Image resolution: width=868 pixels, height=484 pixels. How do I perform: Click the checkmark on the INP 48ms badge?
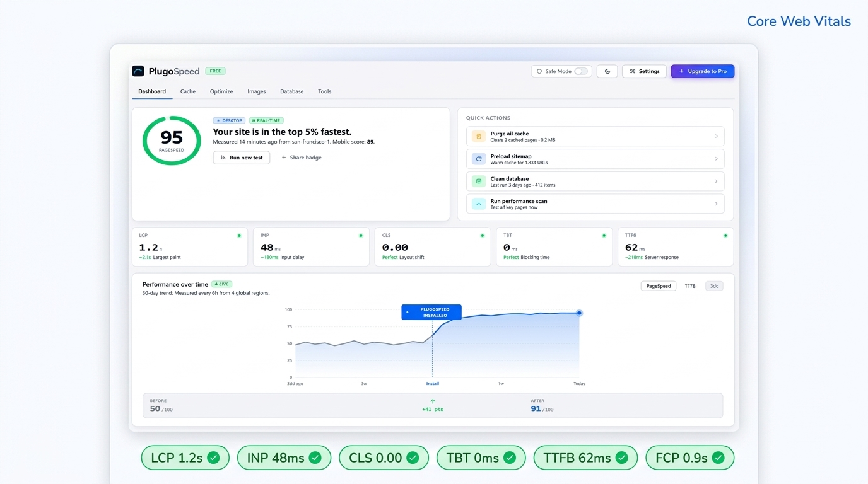click(x=315, y=458)
